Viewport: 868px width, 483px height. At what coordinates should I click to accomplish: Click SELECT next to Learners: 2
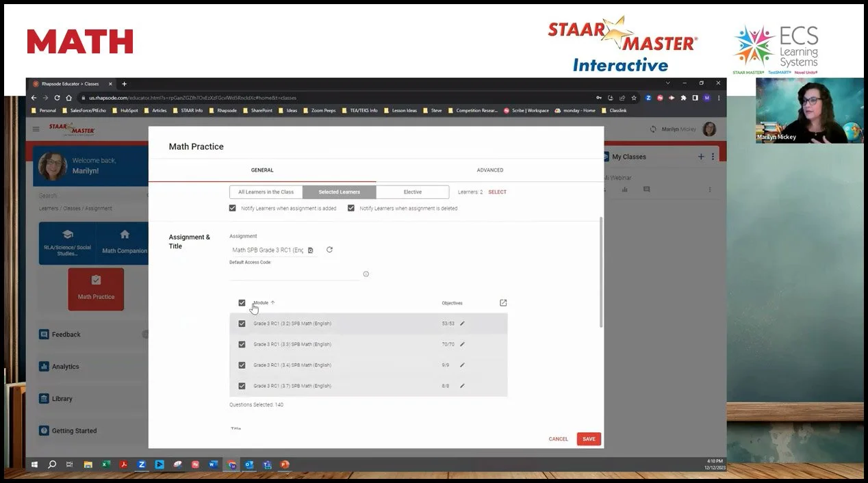pos(497,192)
